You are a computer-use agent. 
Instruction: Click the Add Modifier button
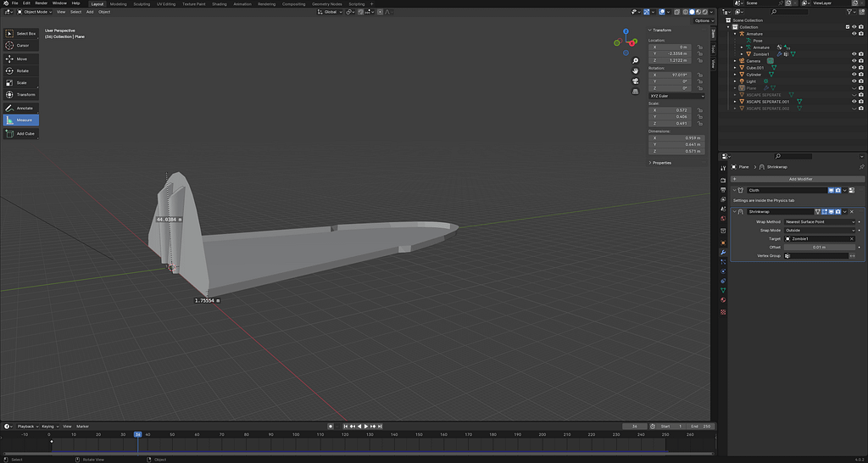coord(800,179)
